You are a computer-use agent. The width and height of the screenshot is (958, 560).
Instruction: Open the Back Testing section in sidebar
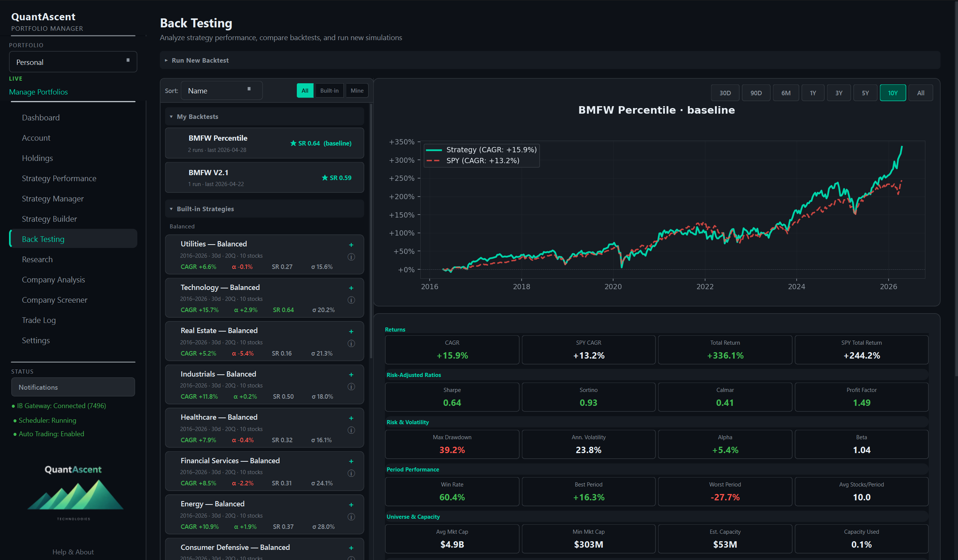pos(43,239)
